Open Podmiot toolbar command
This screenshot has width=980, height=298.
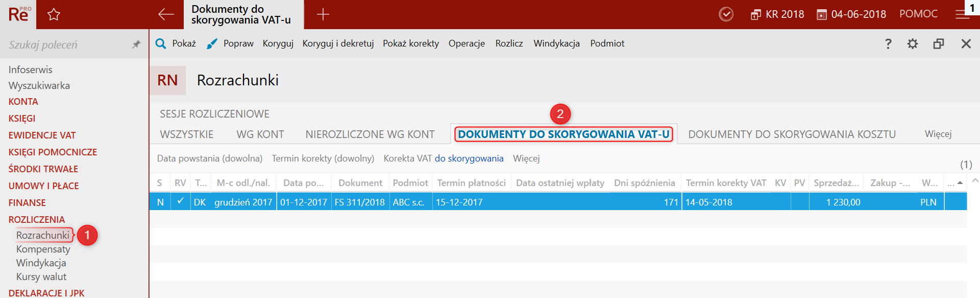607,43
